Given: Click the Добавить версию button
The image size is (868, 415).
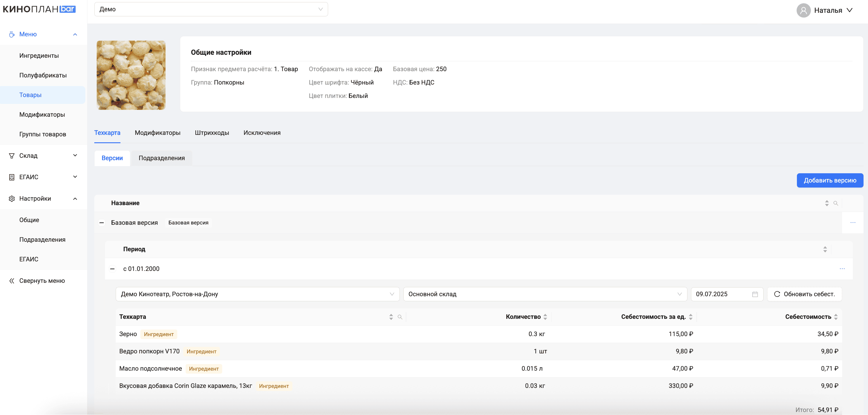Looking at the screenshot, I should tap(830, 180).
